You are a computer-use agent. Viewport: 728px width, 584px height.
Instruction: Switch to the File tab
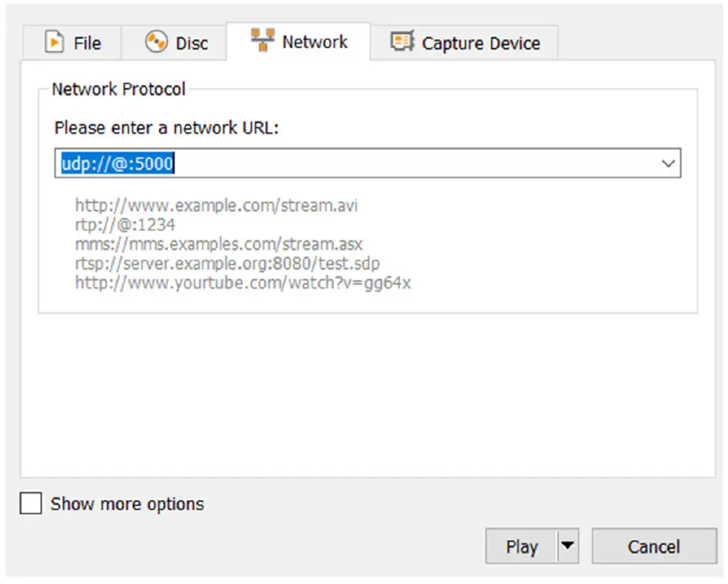[87, 43]
